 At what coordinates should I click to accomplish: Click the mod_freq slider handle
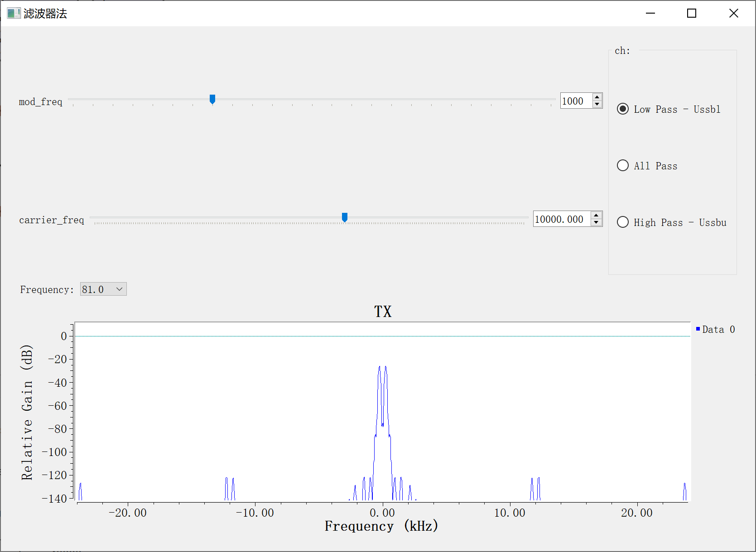coord(212,99)
